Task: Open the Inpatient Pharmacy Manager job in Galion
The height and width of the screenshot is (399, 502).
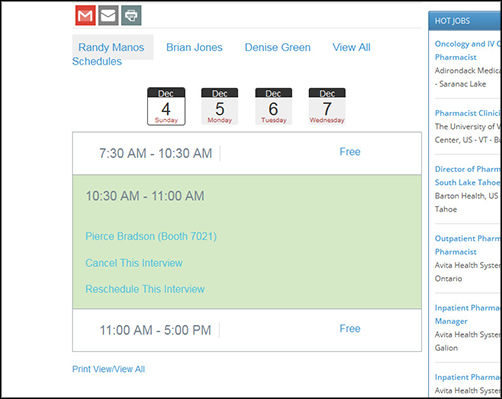Action: (467, 314)
